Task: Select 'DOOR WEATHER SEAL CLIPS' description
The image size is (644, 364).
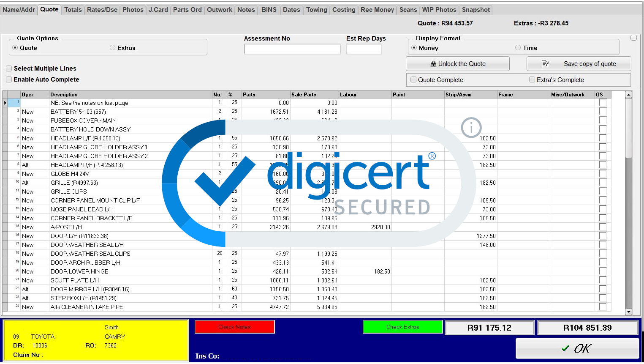Action: pos(90,254)
